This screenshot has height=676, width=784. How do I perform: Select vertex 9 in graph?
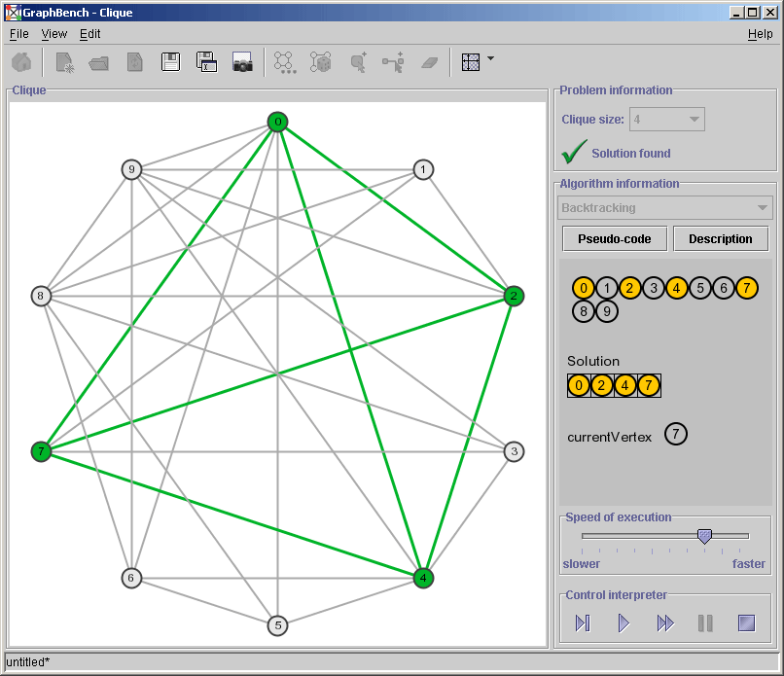(x=131, y=169)
